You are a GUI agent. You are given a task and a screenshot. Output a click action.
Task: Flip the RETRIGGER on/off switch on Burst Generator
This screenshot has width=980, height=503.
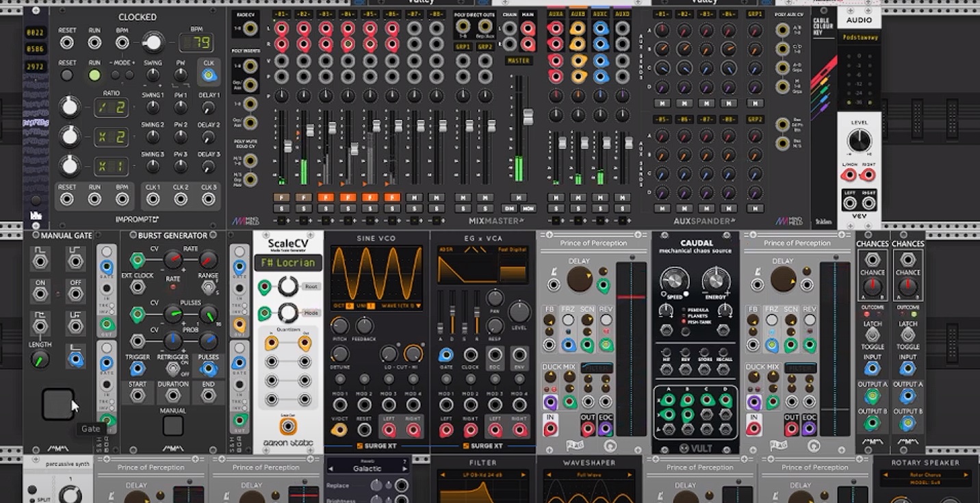point(172,369)
